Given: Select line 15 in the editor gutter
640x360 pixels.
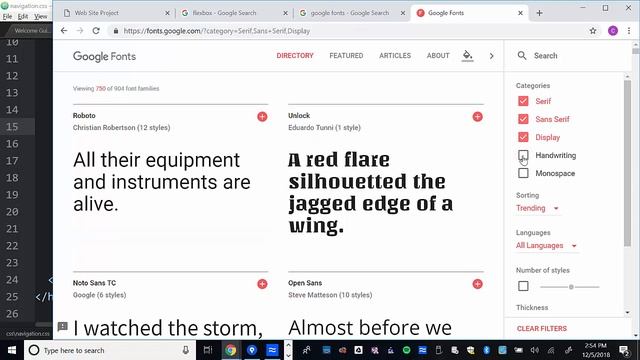Looking at the screenshot, I should tap(12, 127).
